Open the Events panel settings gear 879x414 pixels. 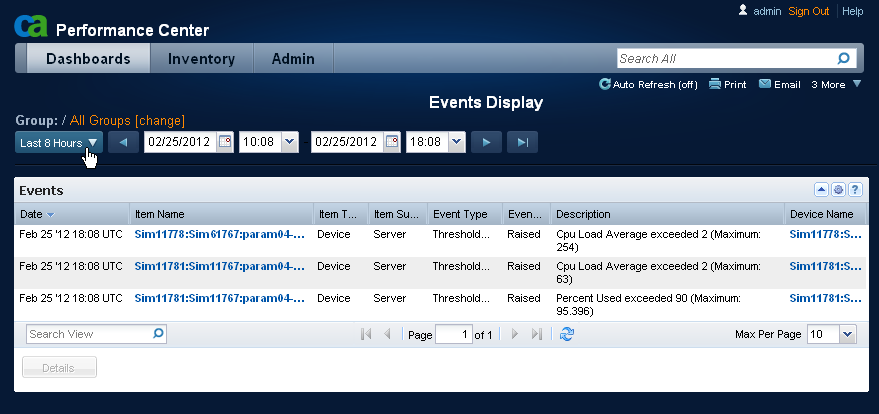pos(839,190)
